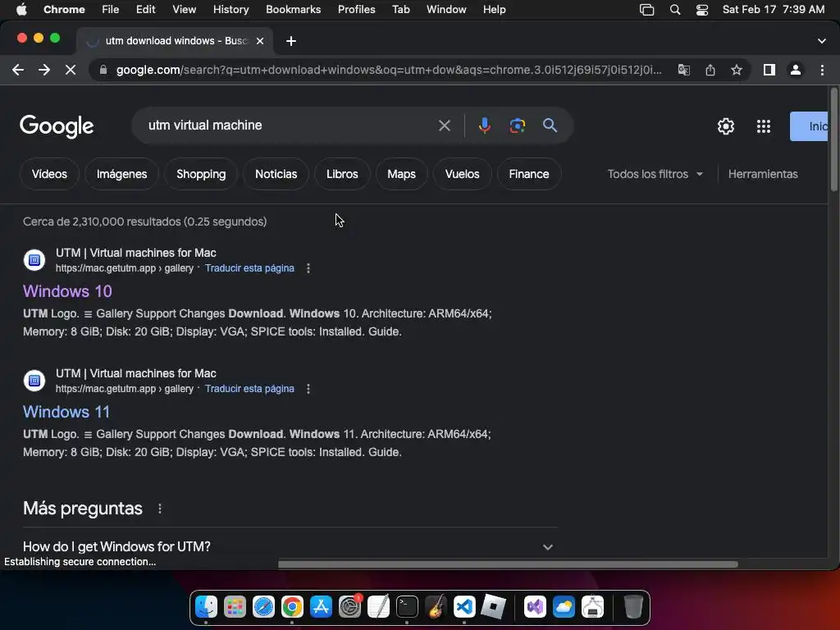The image size is (840, 630).
Task: Open Spotlight search in menu bar
Action: point(675,10)
